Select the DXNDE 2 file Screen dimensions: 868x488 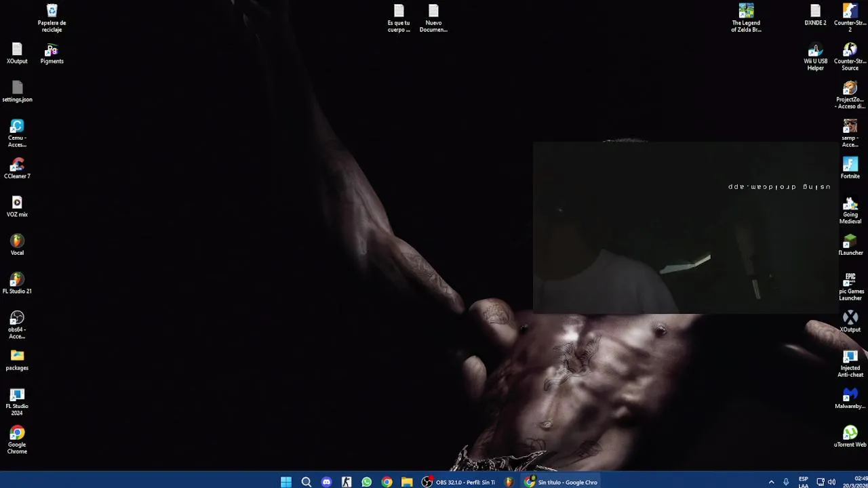815,15
